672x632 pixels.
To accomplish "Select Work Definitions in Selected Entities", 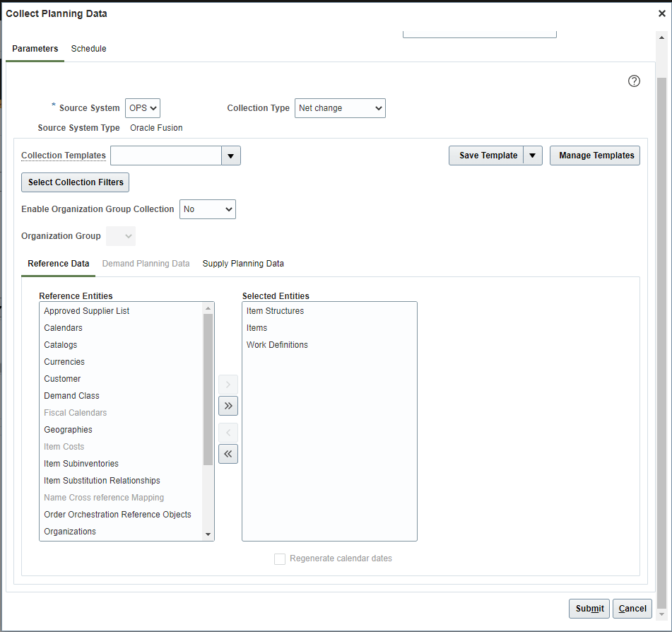I will pyautogui.click(x=277, y=345).
